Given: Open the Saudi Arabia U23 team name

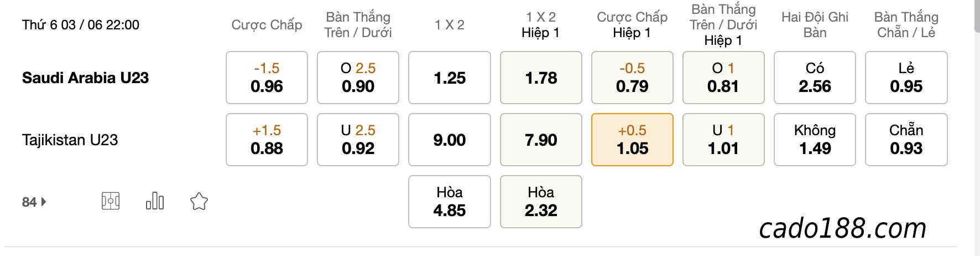Looking at the screenshot, I should click(86, 78).
